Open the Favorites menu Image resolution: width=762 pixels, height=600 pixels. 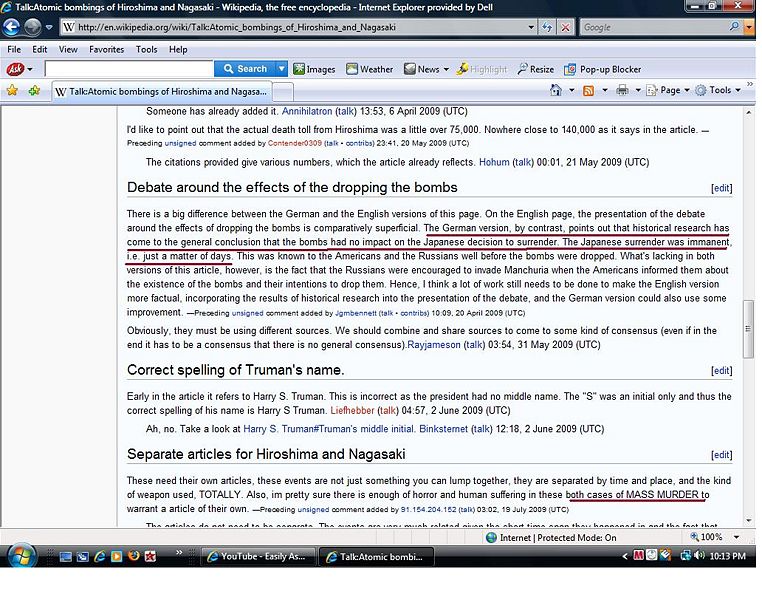point(106,50)
